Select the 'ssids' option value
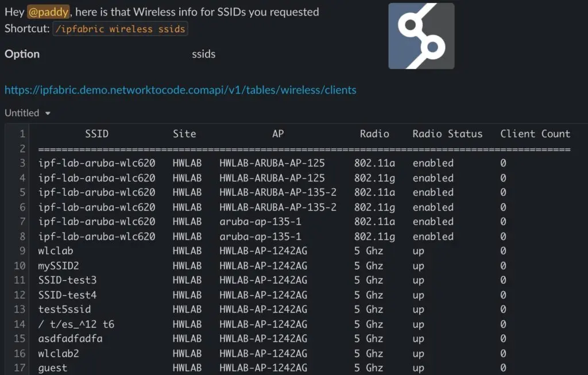Viewport: 588px width, 375px height. [204, 54]
